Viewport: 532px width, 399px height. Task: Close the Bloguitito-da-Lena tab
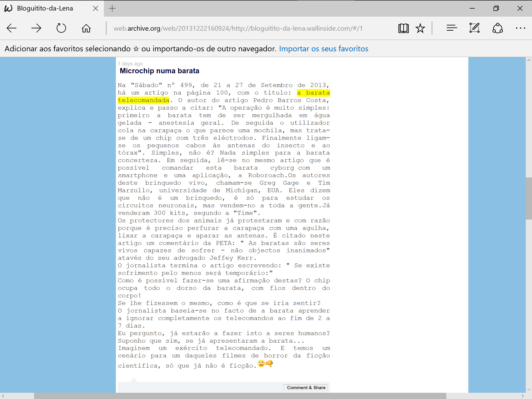click(96, 8)
